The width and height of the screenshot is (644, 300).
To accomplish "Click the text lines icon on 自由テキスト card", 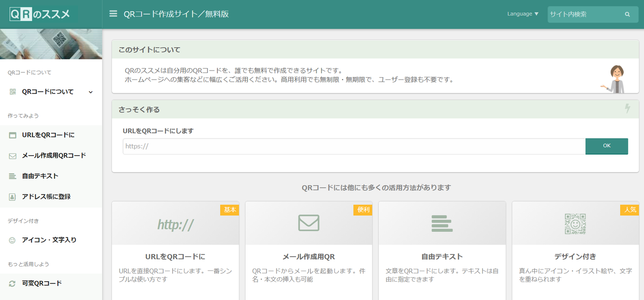I will click(x=442, y=223).
